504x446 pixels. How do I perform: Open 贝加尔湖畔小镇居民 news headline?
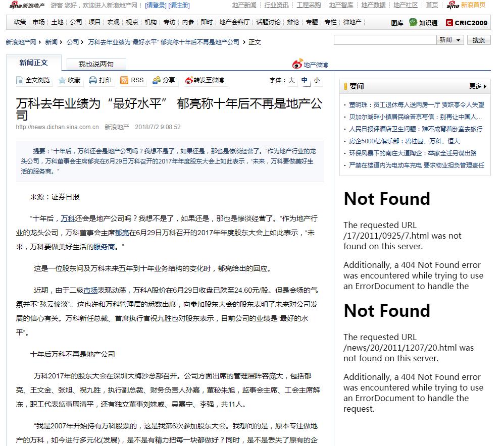click(415, 117)
